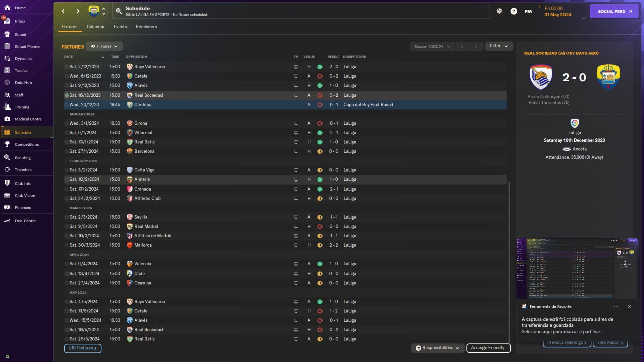Click the TV icon on Girona row
The image size is (644, 362).
tap(296, 123)
